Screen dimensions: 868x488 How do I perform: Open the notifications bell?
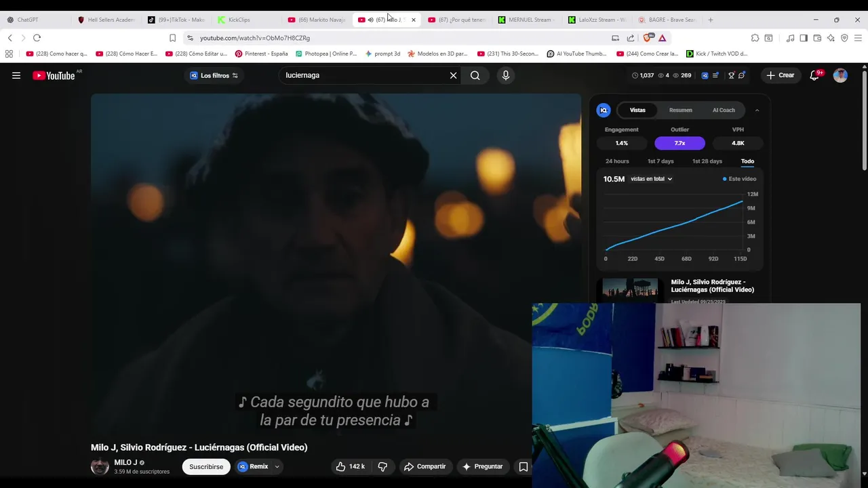(814, 75)
